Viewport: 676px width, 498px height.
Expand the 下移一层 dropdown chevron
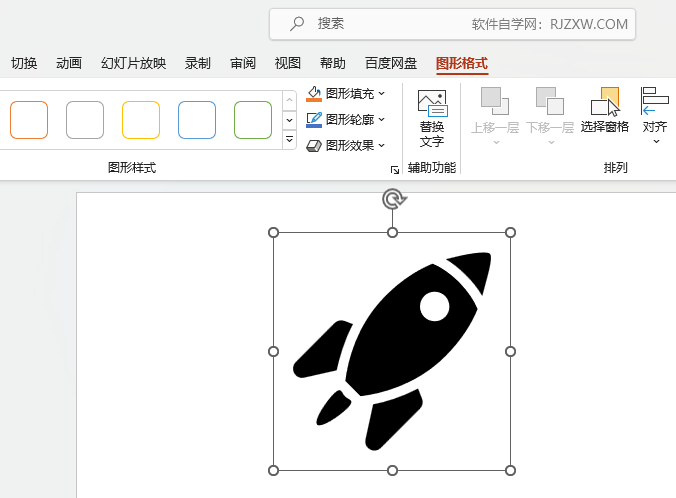coord(551,142)
